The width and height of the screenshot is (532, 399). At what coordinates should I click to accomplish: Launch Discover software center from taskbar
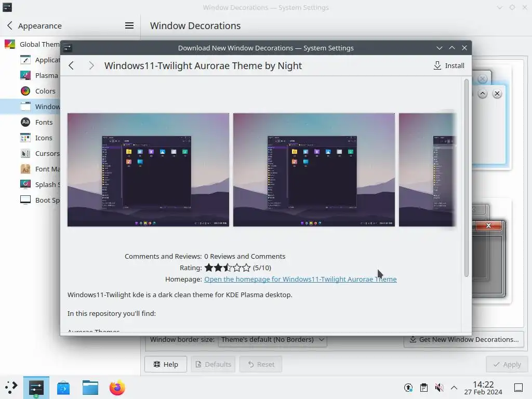coord(63,388)
